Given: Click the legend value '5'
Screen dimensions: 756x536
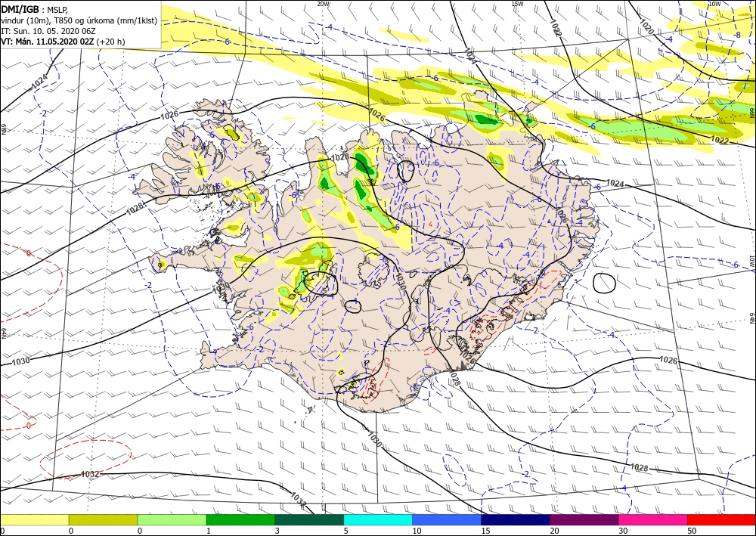Looking at the screenshot, I should (x=345, y=531).
